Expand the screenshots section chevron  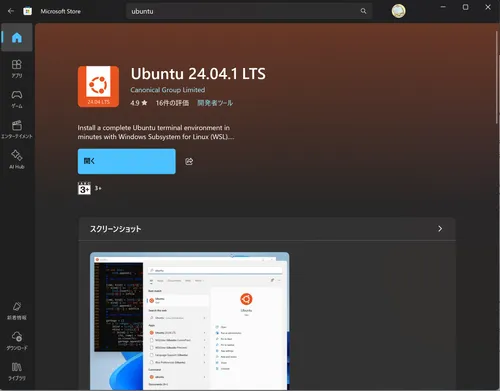(x=440, y=229)
